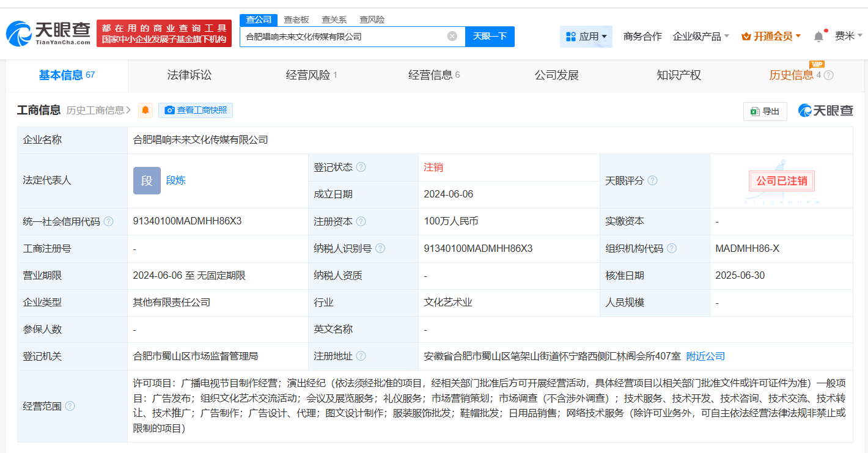868x453 pixels.
Task: Click help icon beside 历史信息 tab
Action: pyautogui.click(x=828, y=75)
